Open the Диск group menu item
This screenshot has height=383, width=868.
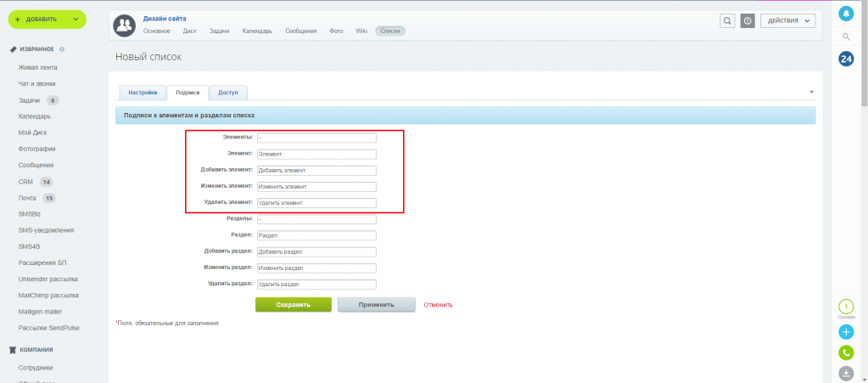point(189,31)
